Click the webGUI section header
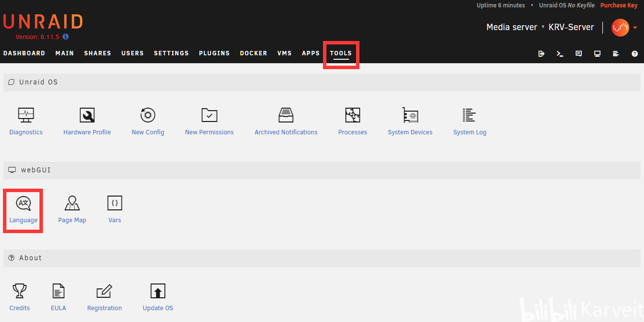Viewport: 644px width, 322px height. 322,170
